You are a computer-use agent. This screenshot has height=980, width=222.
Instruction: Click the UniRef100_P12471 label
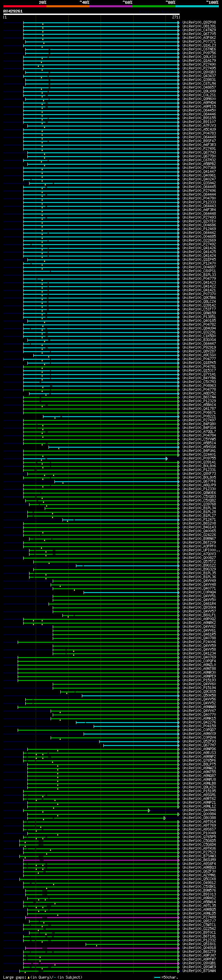point(199,520)
